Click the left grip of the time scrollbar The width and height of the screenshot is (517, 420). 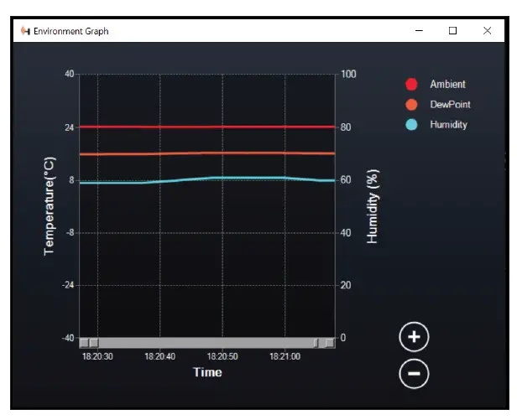(94, 343)
